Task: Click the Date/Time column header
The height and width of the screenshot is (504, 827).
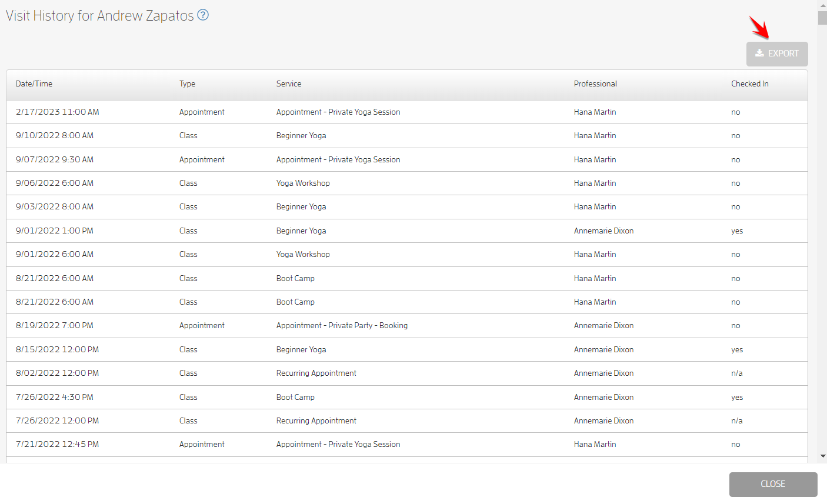Action: click(x=34, y=84)
